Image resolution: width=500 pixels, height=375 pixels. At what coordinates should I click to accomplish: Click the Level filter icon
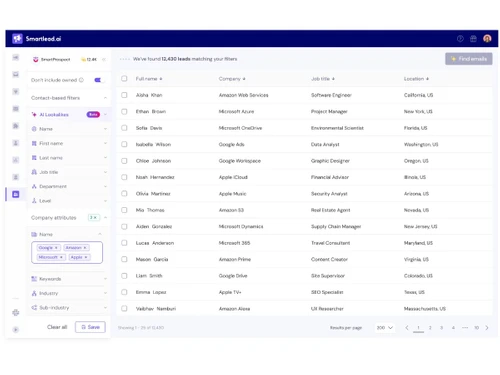(34, 201)
